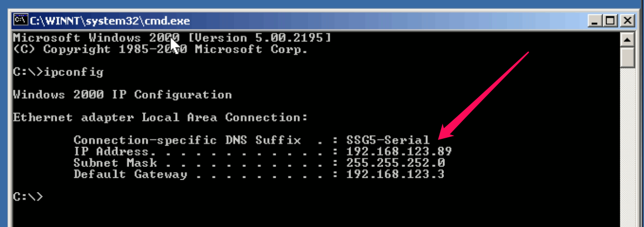Screen dimensions: 644x227
Task: Click the vertical scrollbar thumb
Action: (627, 57)
